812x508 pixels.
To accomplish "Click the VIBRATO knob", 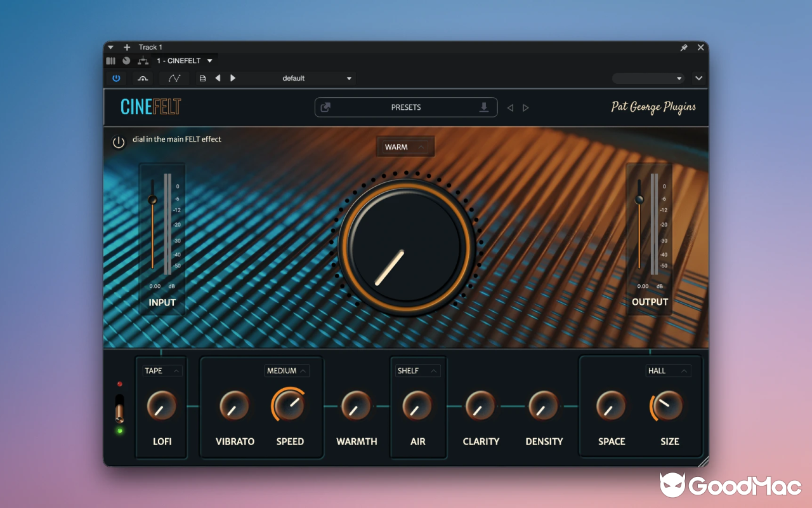I will 235,406.
